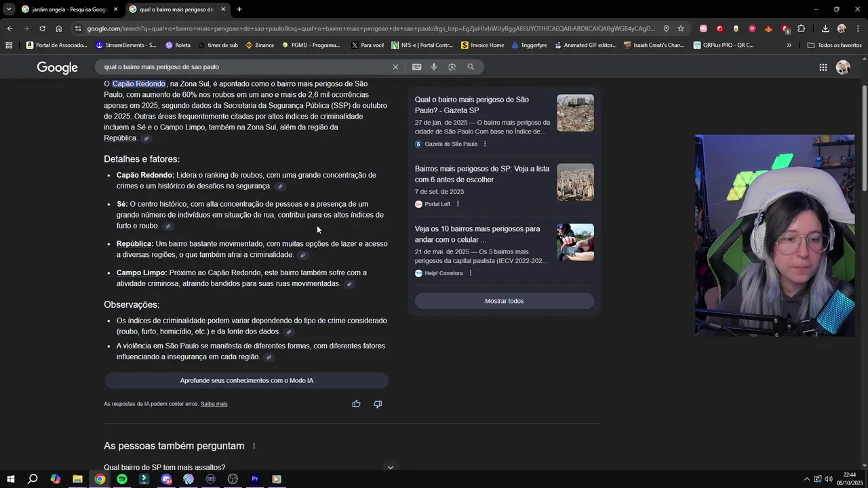The height and width of the screenshot is (488, 868).
Task: Open the Windows Start menu
Action: [10, 479]
